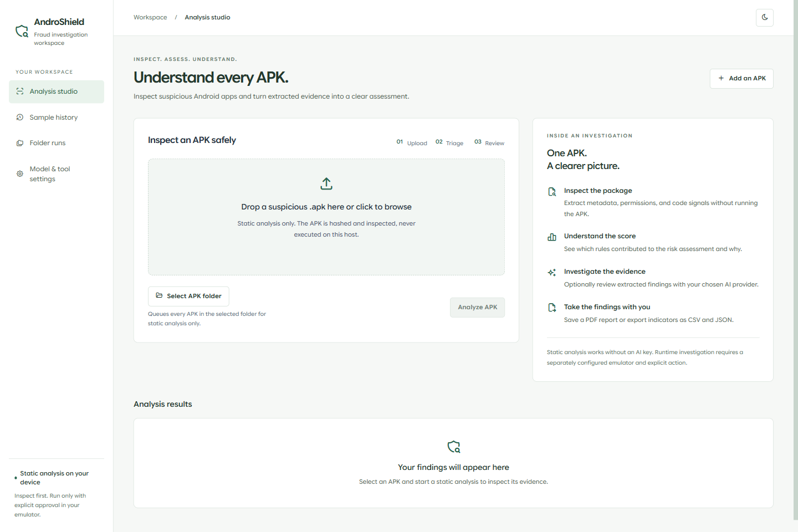Click 'Queues every APK in the selected folder' note
This screenshot has height=532, width=798.
coord(207,319)
